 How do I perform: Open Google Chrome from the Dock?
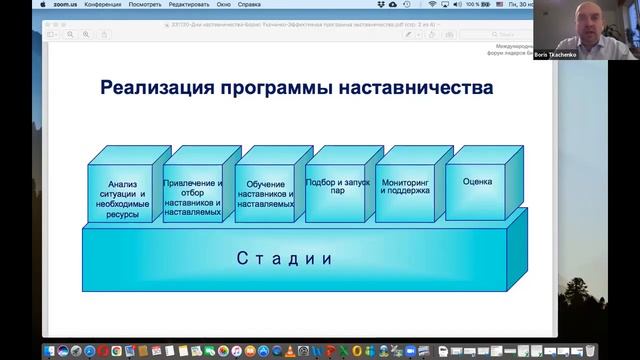[x=116, y=351]
